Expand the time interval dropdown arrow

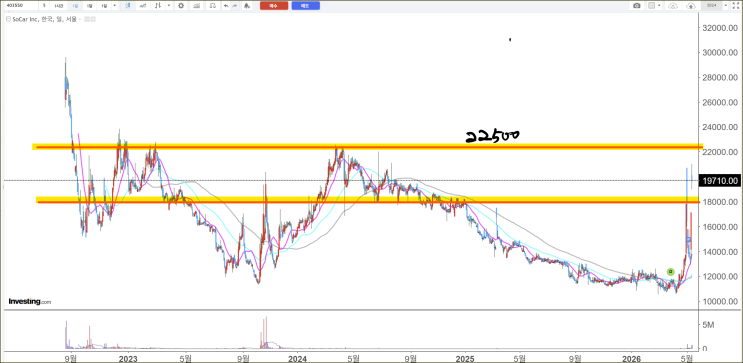coord(114,6)
